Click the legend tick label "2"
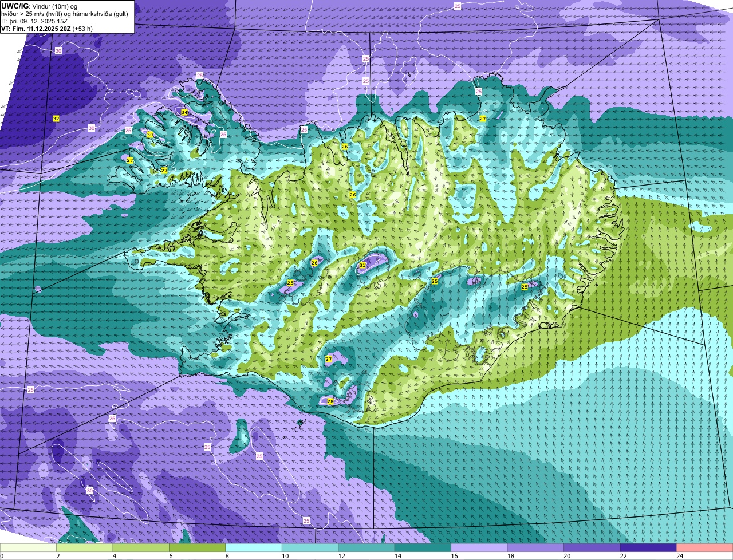Viewport: 733px width, 560px height. [x=58, y=555]
